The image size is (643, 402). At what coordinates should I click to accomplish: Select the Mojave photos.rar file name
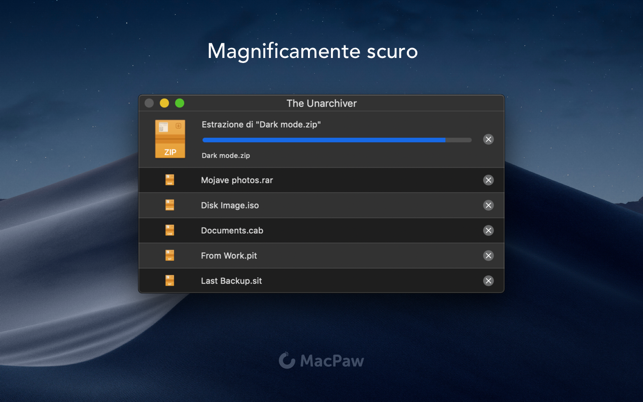[x=237, y=180]
